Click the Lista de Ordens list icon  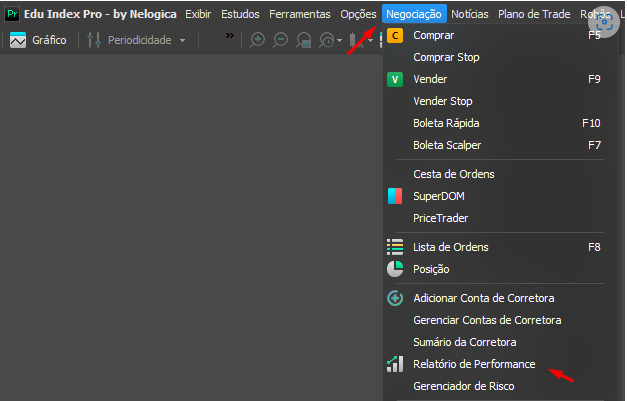click(x=395, y=247)
